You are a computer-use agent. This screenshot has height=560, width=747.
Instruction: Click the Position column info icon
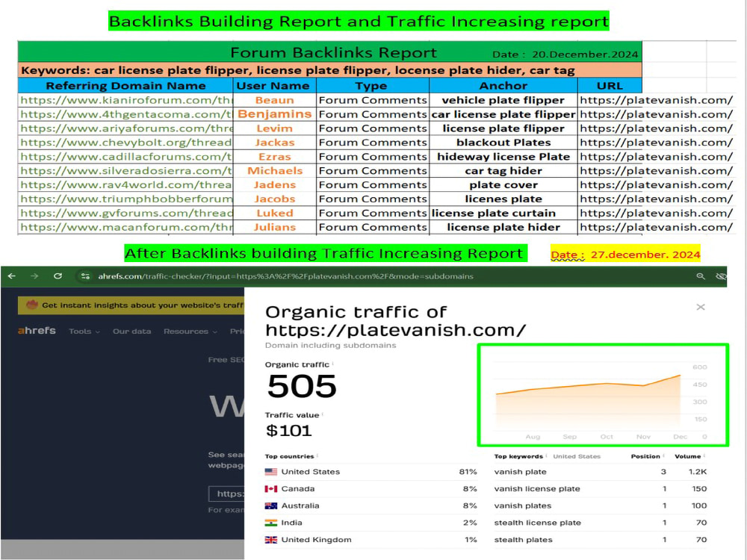point(663,455)
